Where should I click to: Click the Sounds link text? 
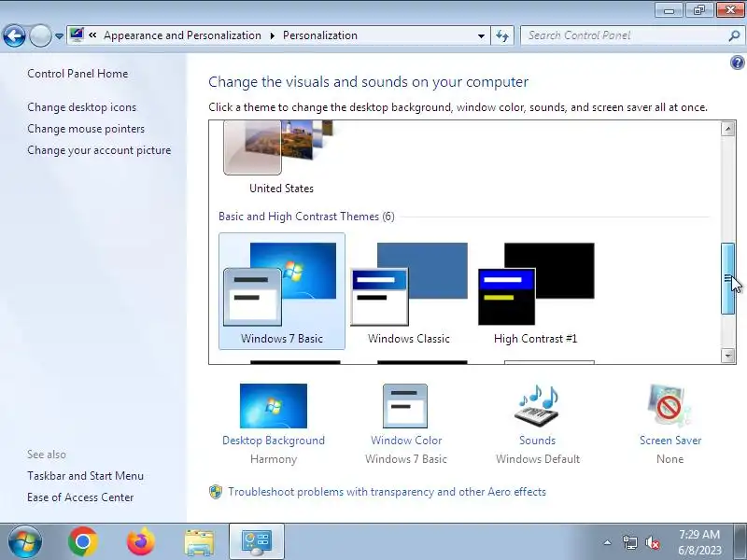pyautogui.click(x=538, y=441)
